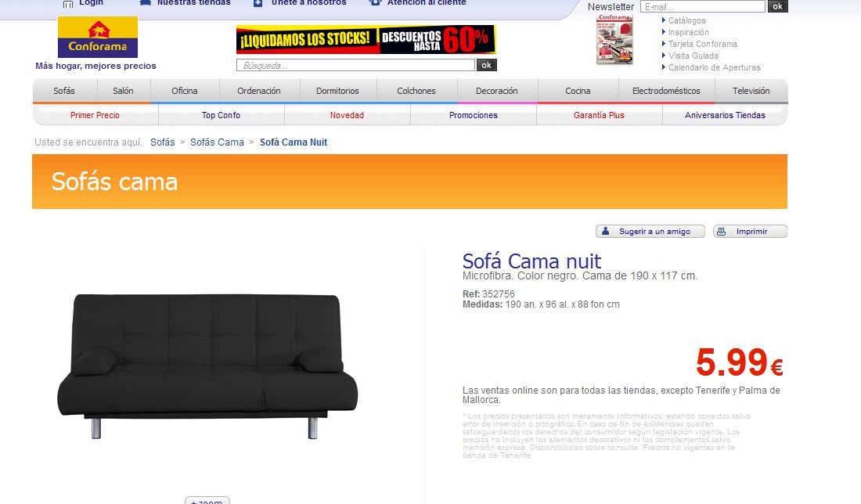Click the Únete a nosotros icon
This screenshot has height=504, width=861.
[x=258, y=3]
